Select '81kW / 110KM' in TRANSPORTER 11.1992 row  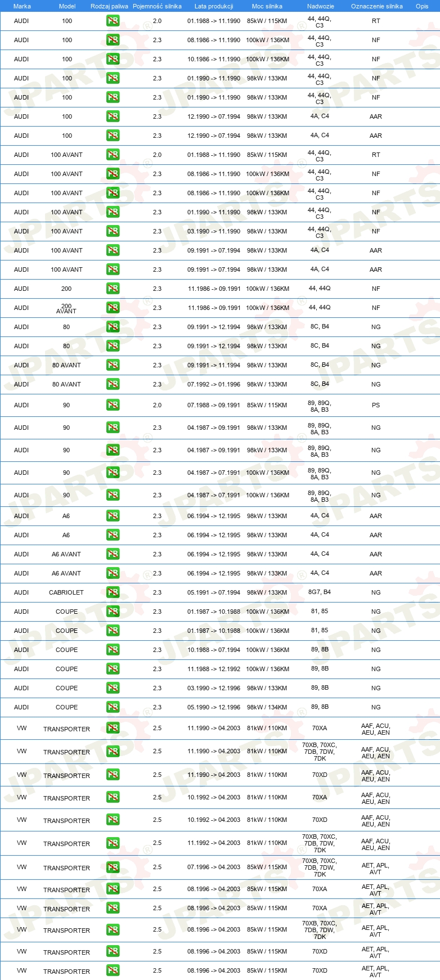point(267,843)
